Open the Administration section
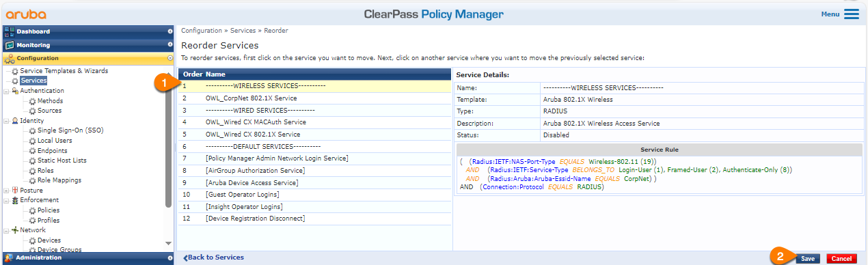The height and width of the screenshot is (265, 868). point(88,257)
